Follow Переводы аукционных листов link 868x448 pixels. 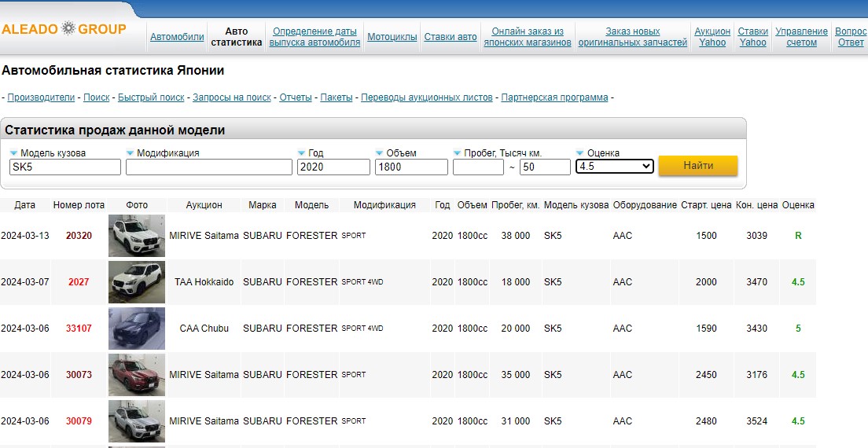[427, 97]
